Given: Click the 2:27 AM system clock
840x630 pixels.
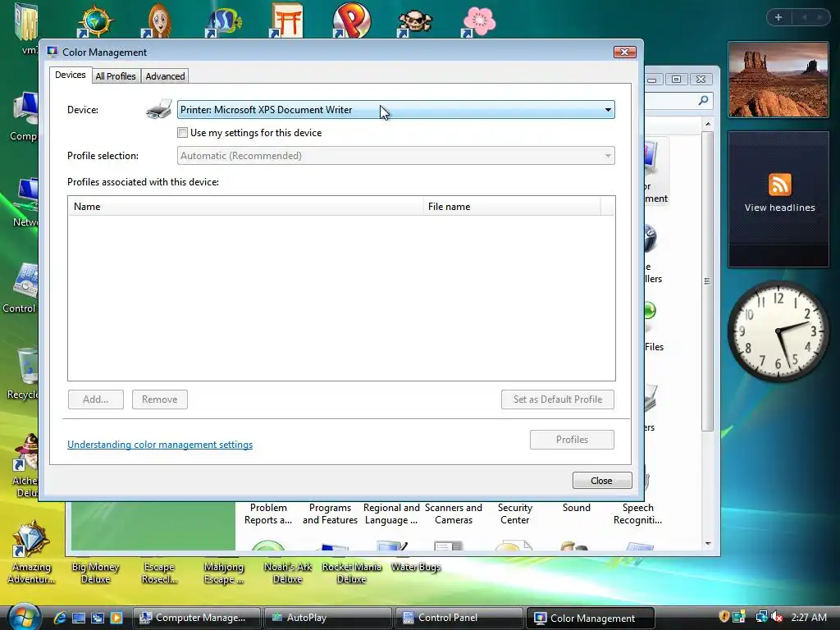Looking at the screenshot, I should coord(808,617).
